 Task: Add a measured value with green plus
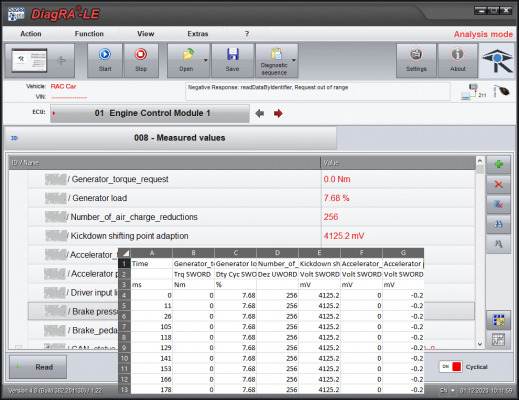click(498, 164)
